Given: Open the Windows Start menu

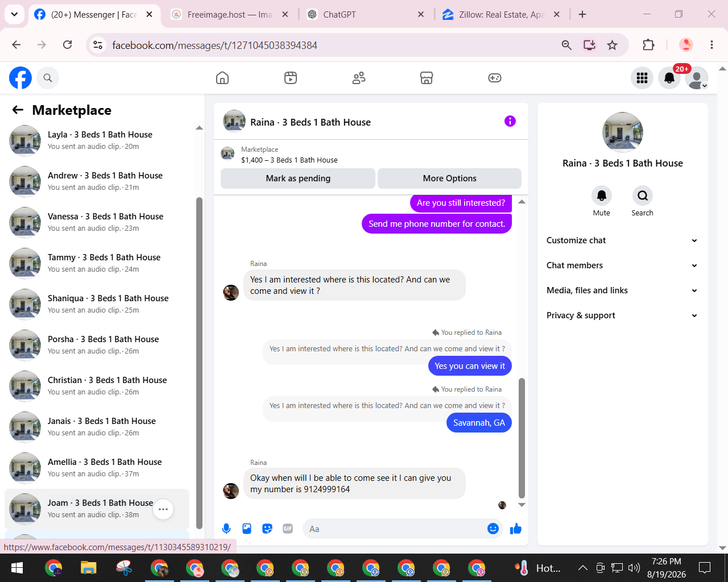Looking at the screenshot, I should pyautogui.click(x=17, y=568).
